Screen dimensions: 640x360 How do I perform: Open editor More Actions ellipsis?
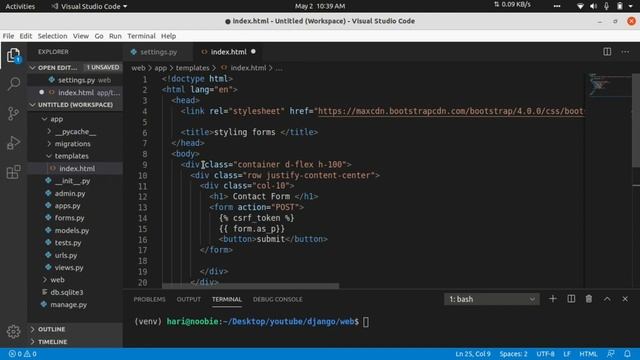(x=625, y=52)
